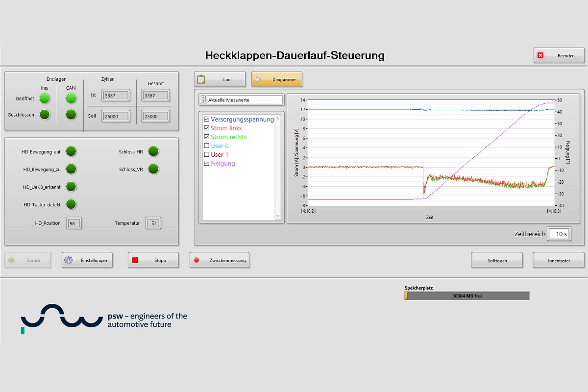Screen dimensions: 588x392
Task: Switch to the Log tab
Action: [x=220, y=79]
